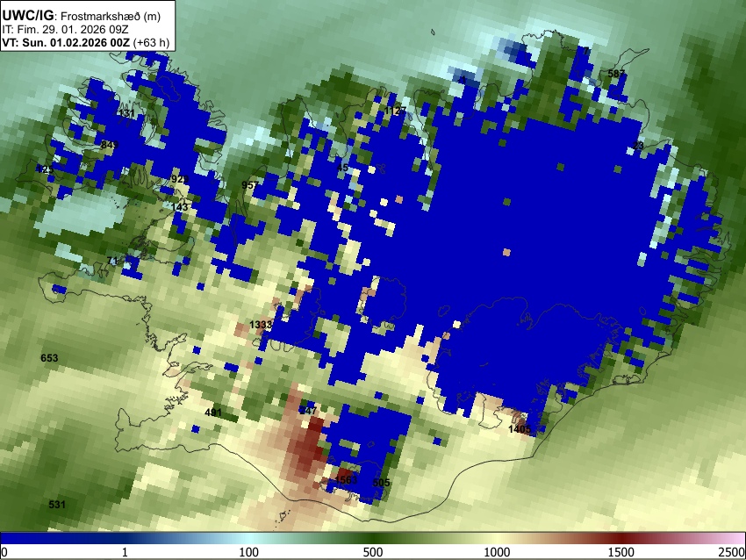
Task: Click the map value label '45'
Action: pos(342,168)
